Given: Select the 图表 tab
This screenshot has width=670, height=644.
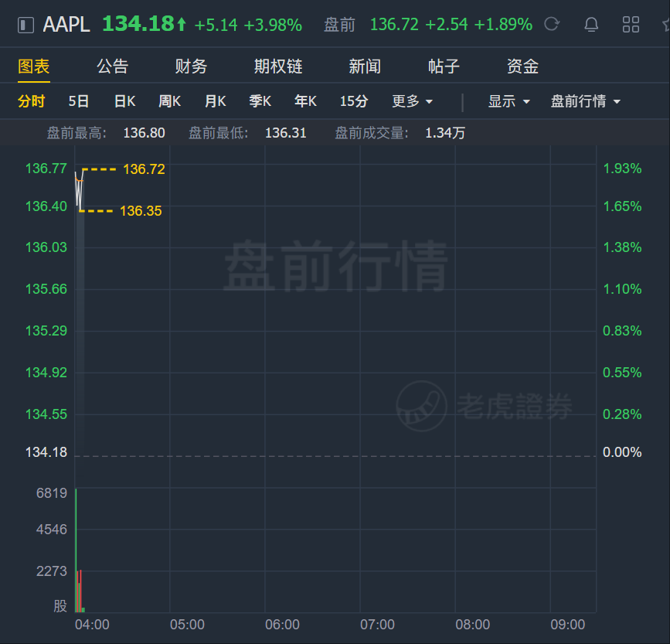Looking at the screenshot, I should coord(34,66).
